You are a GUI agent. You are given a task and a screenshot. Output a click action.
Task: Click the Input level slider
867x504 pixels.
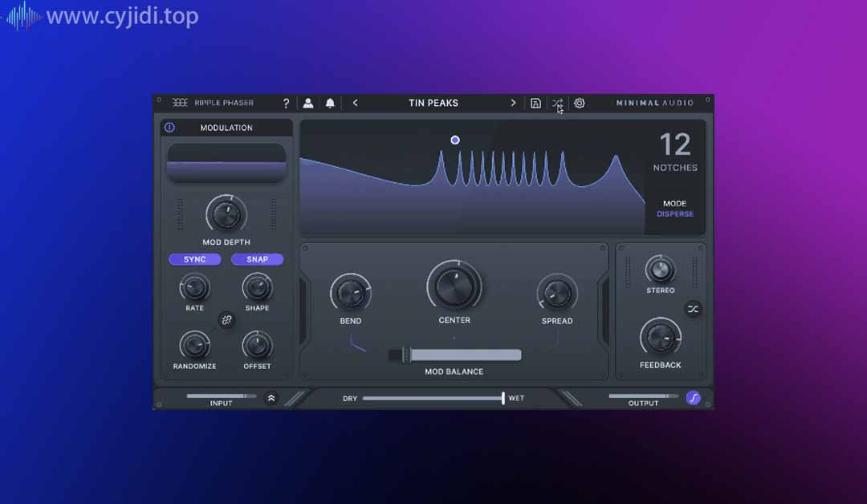coord(222,396)
